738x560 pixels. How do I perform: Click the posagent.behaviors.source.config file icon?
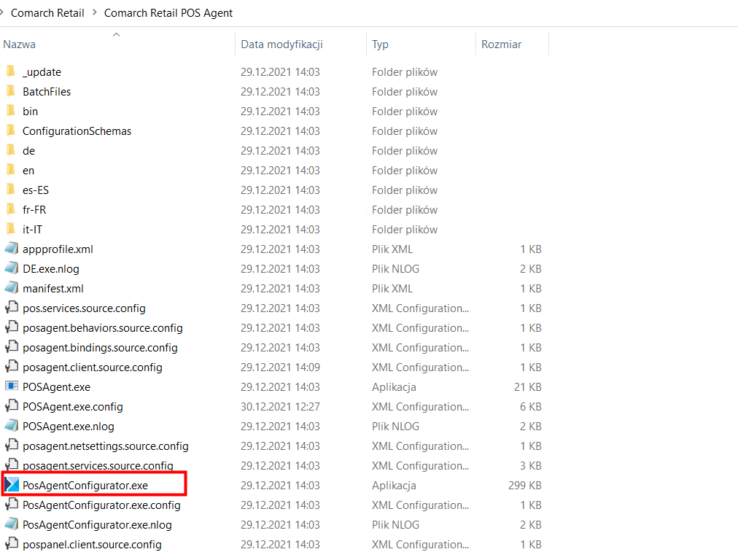[11, 327]
